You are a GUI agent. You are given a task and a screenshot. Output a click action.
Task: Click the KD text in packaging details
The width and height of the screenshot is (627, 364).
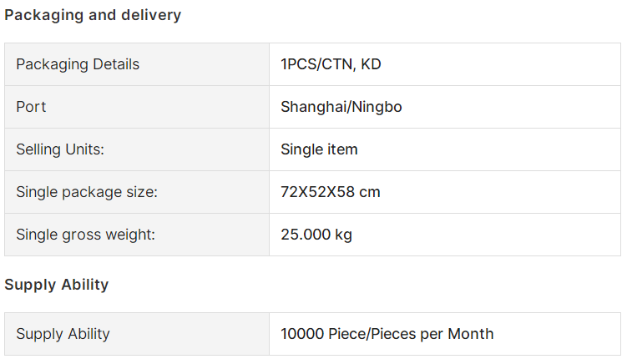(371, 64)
